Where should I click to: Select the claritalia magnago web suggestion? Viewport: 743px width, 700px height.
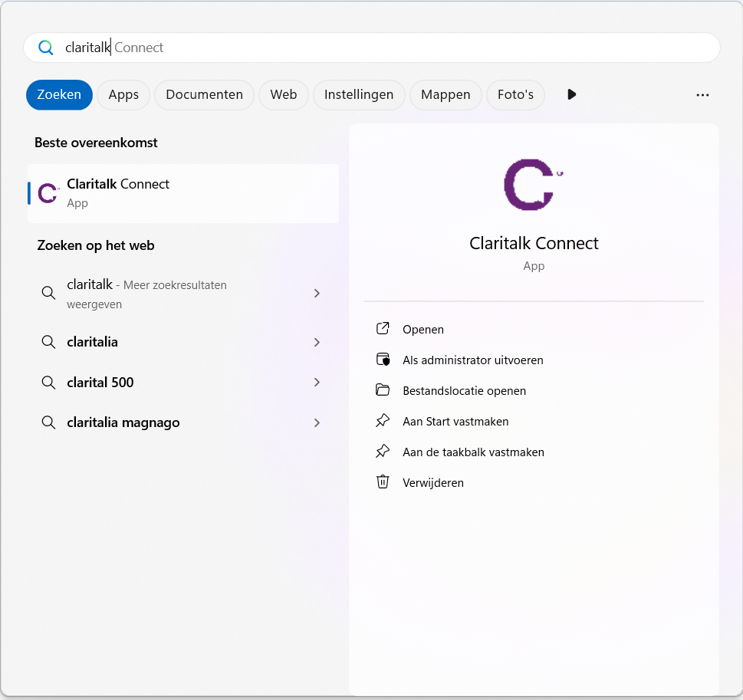[x=183, y=422]
